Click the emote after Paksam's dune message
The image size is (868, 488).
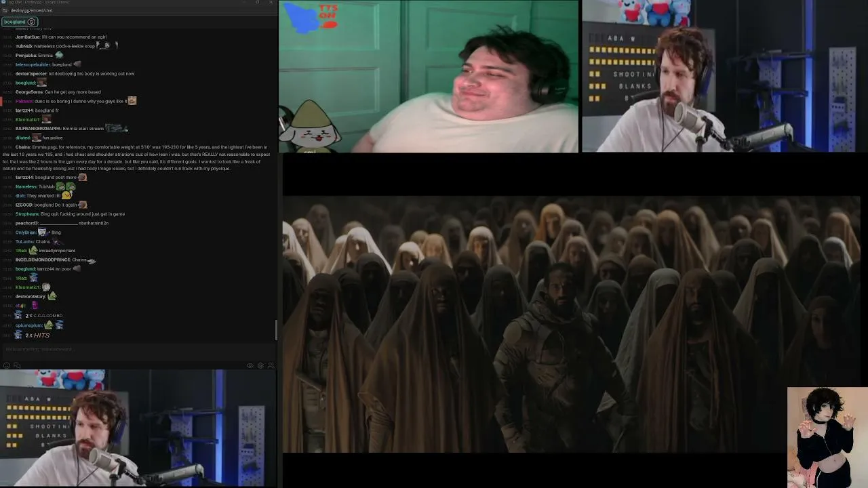click(x=132, y=101)
